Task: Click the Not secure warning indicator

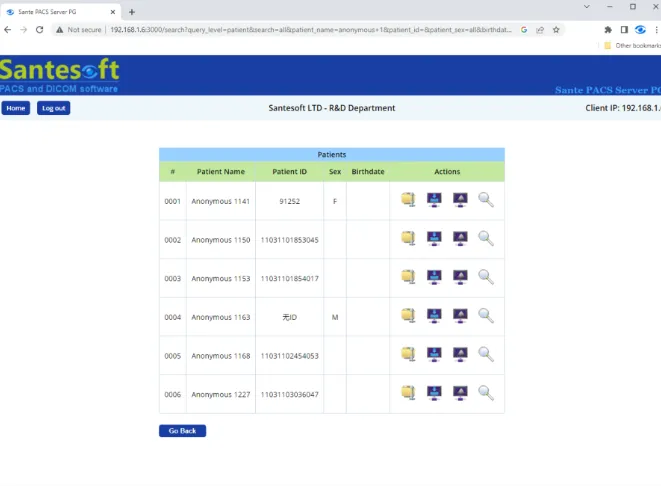Action: pyautogui.click(x=79, y=30)
